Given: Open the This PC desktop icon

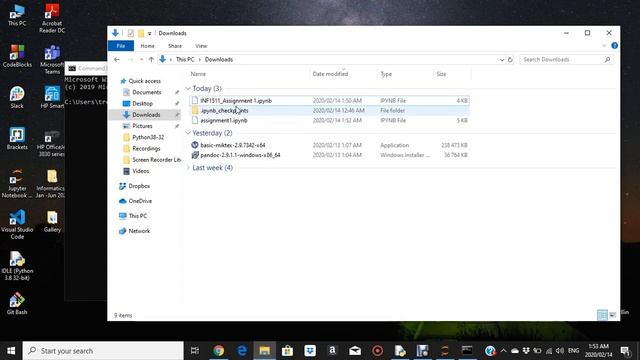Looking at the screenshot, I should point(17,16).
